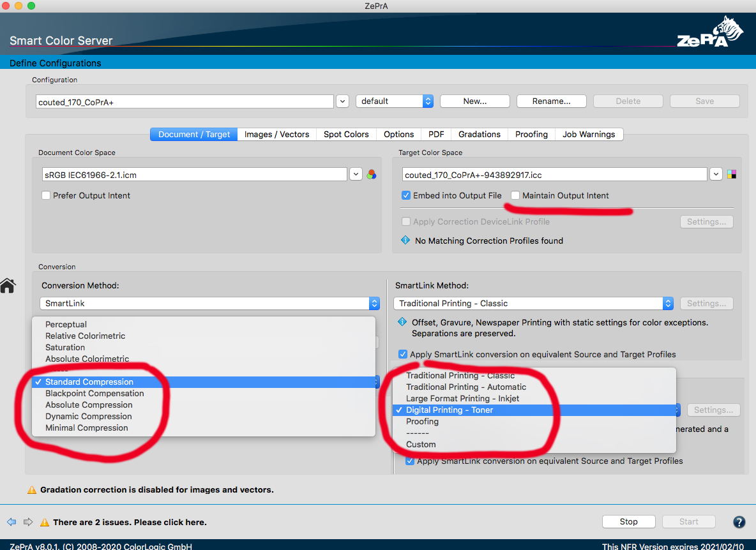Select Minimal Compression option
756x550 pixels.
(x=204, y=428)
